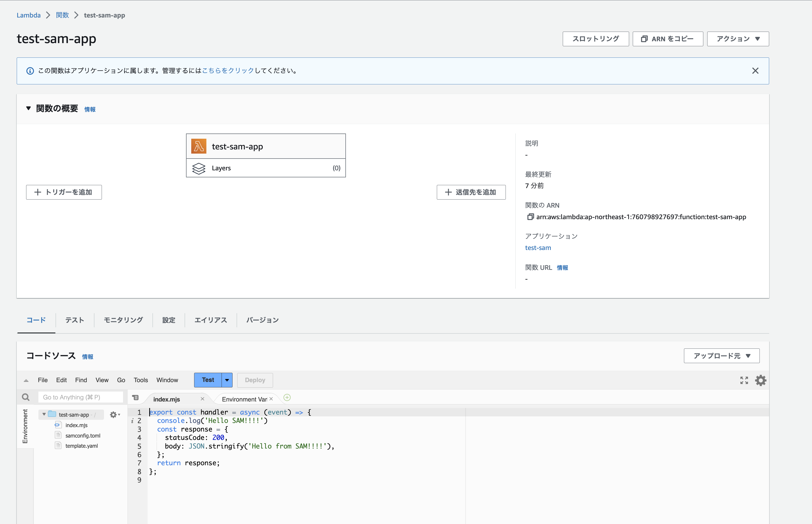The height and width of the screenshot is (524, 812).
Task: Follow the こちらをクリック link
Action: tap(228, 71)
